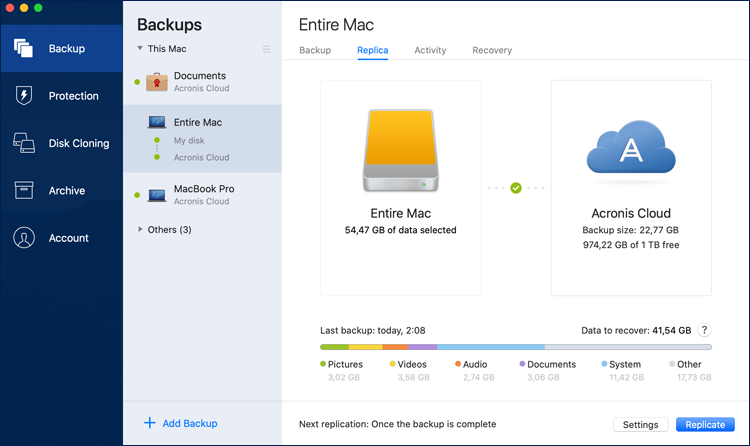The width and height of the screenshot is (750, 446).
Task: Click the Acronis Cloud destination card
Action: pos(631,188)
